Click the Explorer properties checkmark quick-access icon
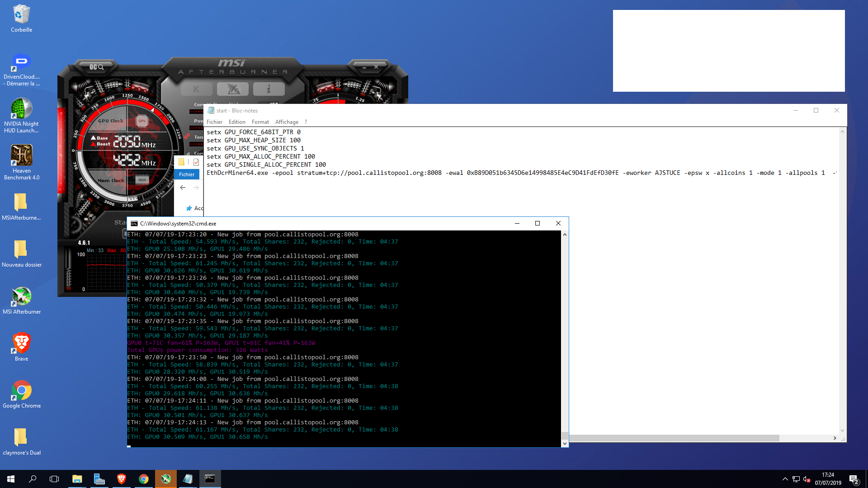 tap(196, 162)
